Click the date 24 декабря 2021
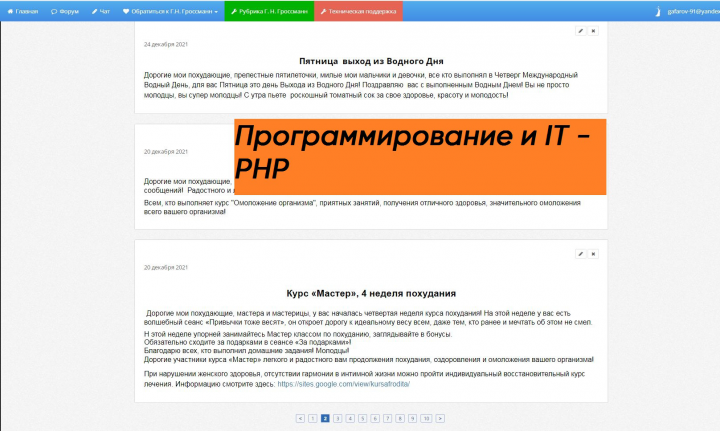The image size is (720, 431). (166, 45)
